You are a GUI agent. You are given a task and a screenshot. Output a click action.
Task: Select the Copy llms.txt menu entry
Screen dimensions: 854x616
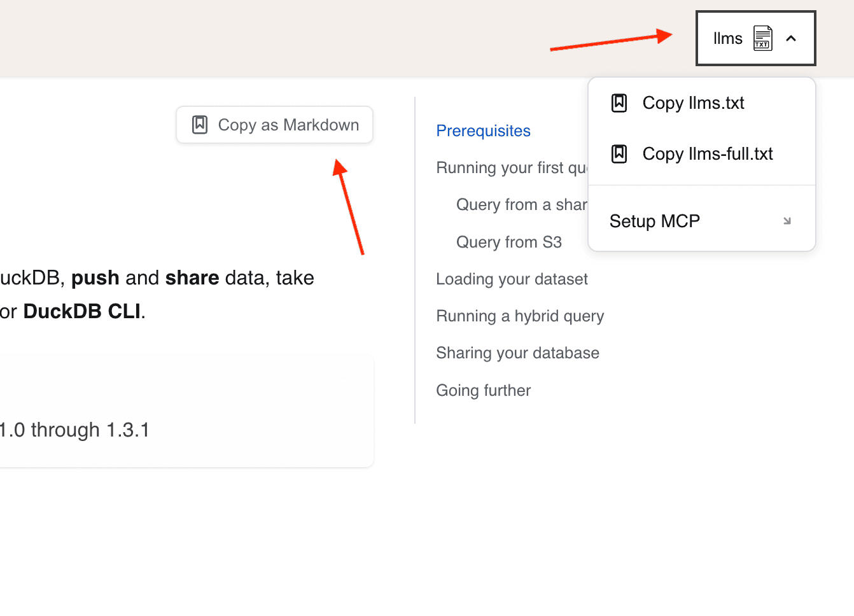(693, 103)
